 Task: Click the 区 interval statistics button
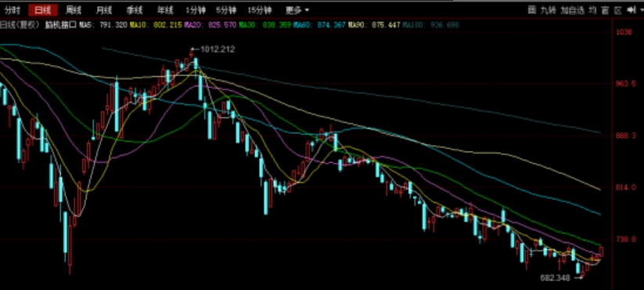click(x=617, y=10)
